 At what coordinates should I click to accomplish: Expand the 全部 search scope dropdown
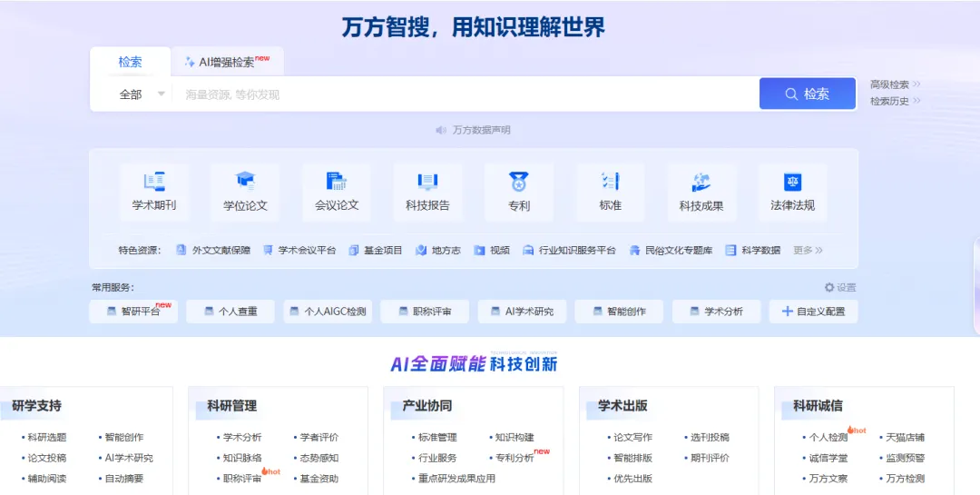coord(142,94)
